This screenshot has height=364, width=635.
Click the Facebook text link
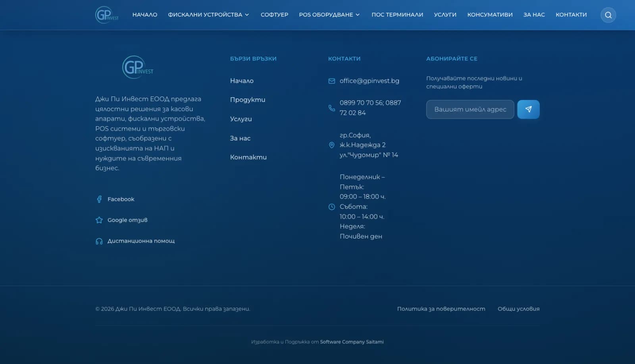121,199
